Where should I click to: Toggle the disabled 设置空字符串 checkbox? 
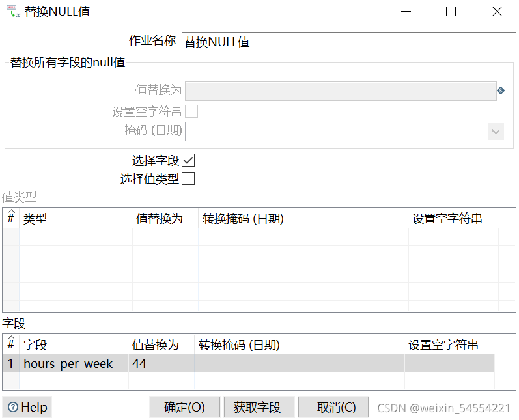tap(191, 111)
